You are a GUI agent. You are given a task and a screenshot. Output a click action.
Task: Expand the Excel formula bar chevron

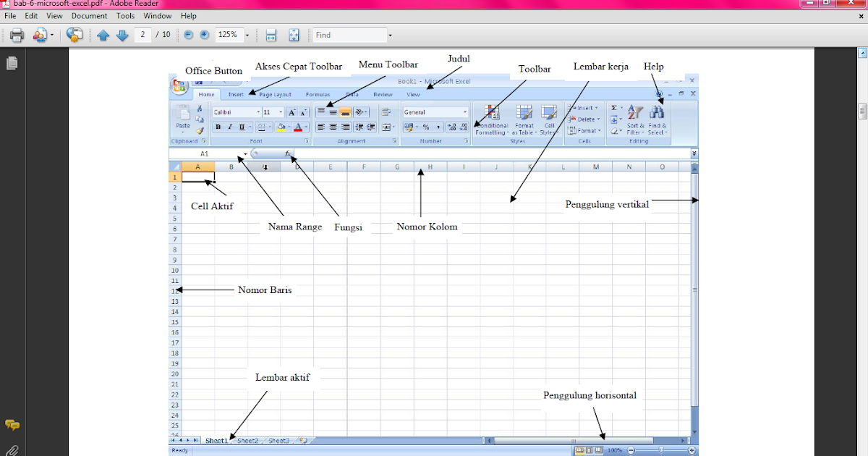[x=694, y=153]
